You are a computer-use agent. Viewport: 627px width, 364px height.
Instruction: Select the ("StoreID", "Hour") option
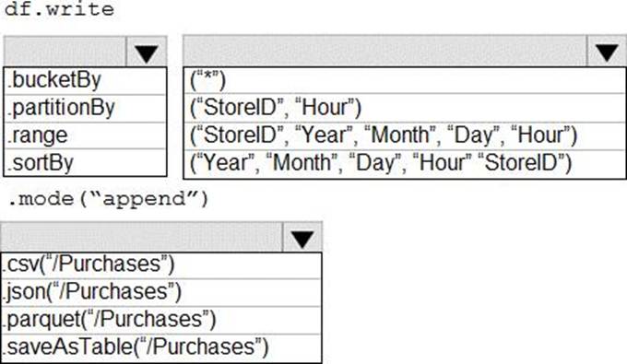[405, 108]
